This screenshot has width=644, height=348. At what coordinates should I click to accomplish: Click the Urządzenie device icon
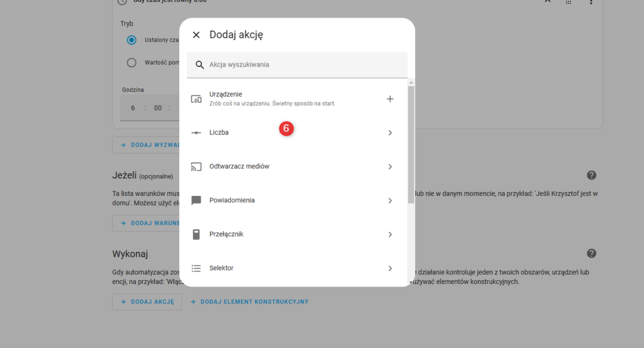tap(196, 99)
